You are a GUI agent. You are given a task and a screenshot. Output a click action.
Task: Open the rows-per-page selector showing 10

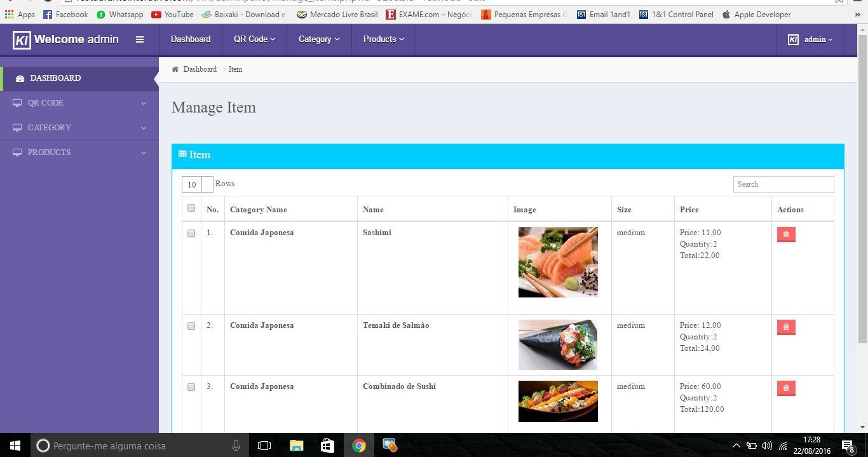(197, 184)
